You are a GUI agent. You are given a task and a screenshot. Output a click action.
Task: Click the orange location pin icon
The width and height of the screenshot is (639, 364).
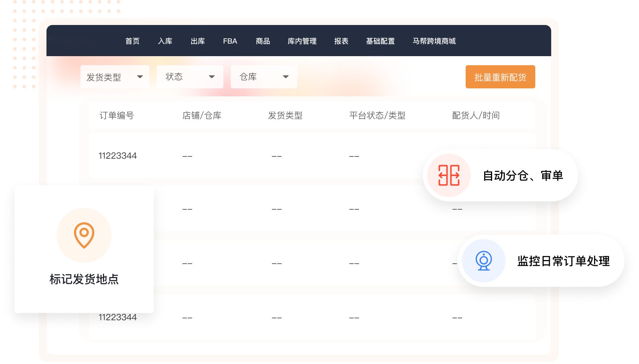coord(84,235)
